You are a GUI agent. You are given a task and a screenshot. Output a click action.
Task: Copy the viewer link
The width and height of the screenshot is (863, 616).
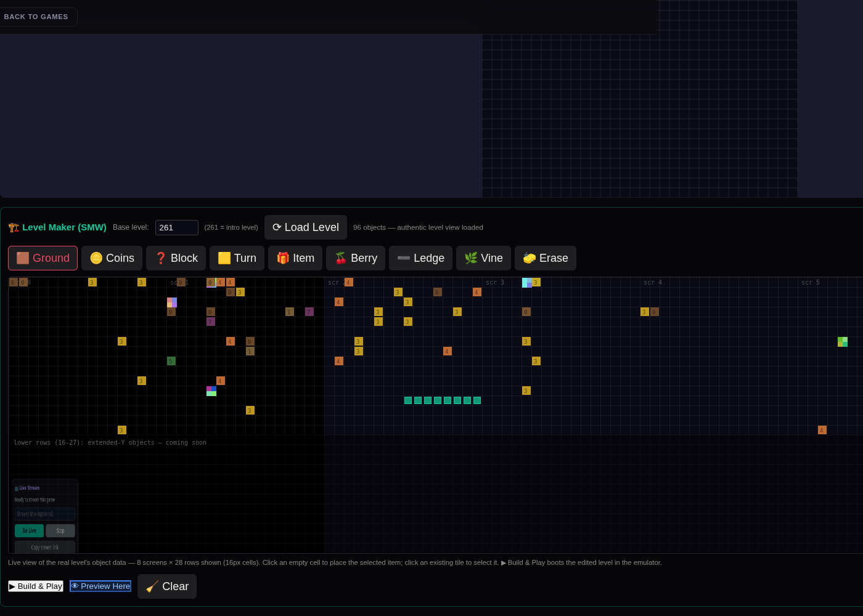tap(45, 547)
